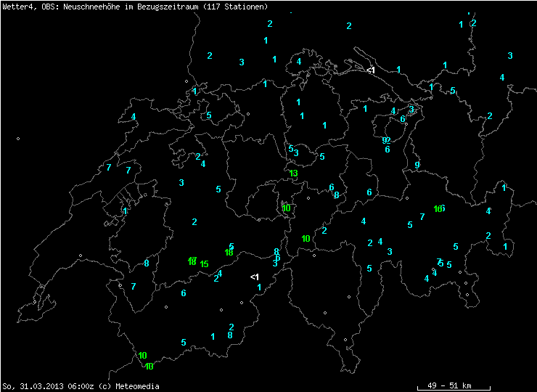Select green 18 beneath a cyan 5
The image size is (537, 392).
point(229,253)
